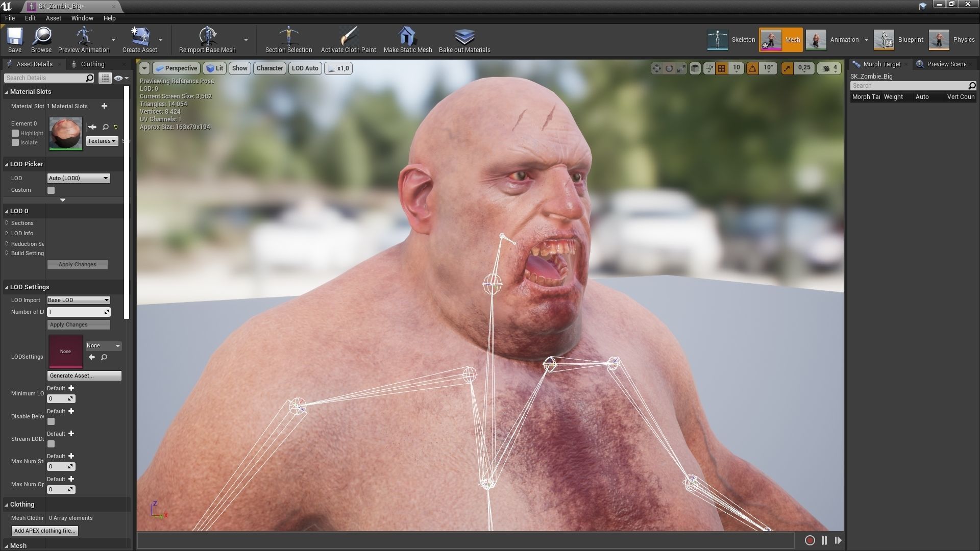Toggle scale snapping in viewport
980x551 pixels.
(787, 68)
